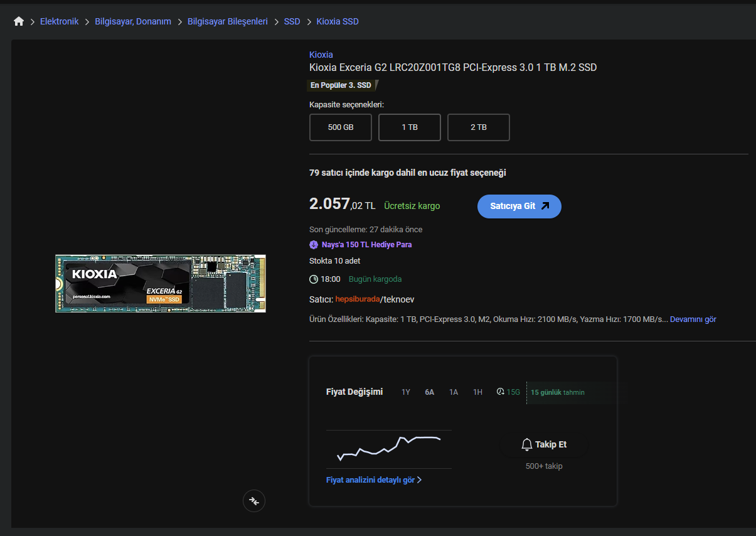The width and height of the screenshot is (756, 536).
Task: Open Fiyat analizini detaylı gör link
Action: pos(370,480)
